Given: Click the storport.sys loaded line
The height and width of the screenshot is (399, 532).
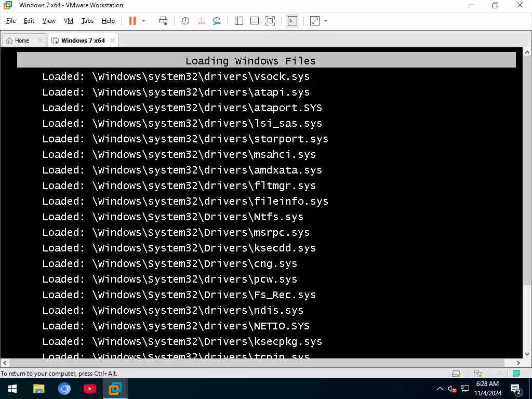Looking at the screenshot, I should click(x=185, y=139).
